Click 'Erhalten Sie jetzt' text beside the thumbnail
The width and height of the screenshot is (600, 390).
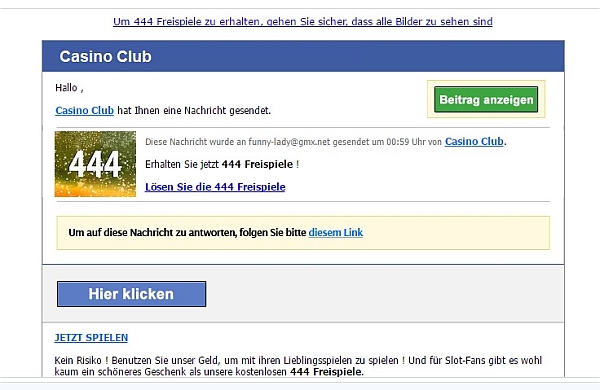click(x=182, y=165)
